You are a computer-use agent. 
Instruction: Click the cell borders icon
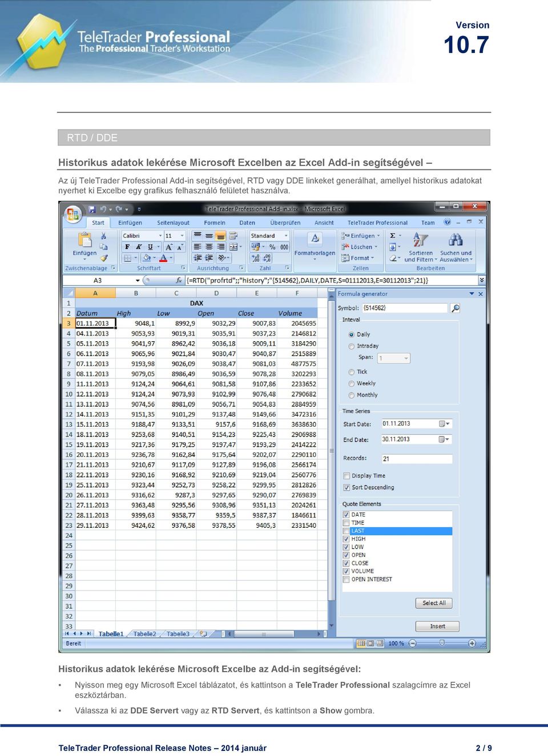coord(128,258)
